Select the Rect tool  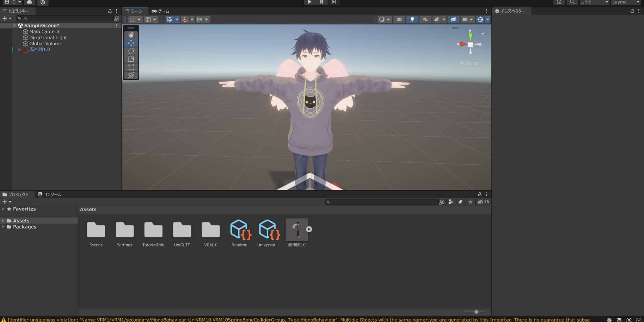[x=131, y=67]
